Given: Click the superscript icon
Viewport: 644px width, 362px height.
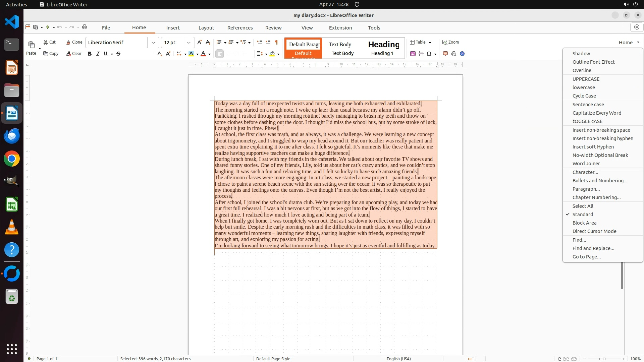Looking at the screenshot, I should (x=168, y=54).
